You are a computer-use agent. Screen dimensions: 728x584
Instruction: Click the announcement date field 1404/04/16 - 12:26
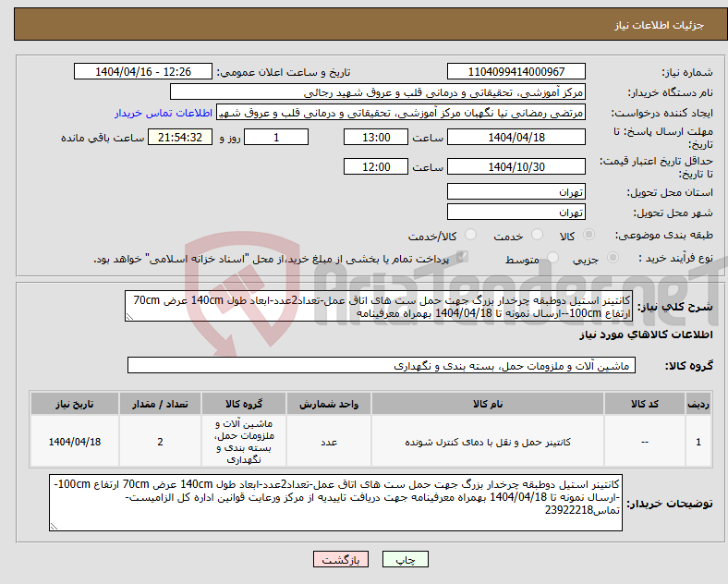pos(143,71)
